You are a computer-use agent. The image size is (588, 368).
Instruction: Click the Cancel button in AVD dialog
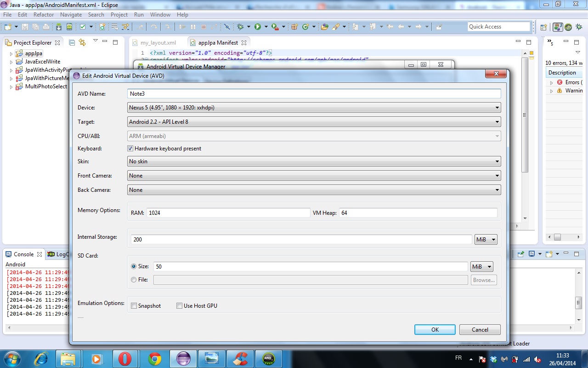(x=480, y=330)
